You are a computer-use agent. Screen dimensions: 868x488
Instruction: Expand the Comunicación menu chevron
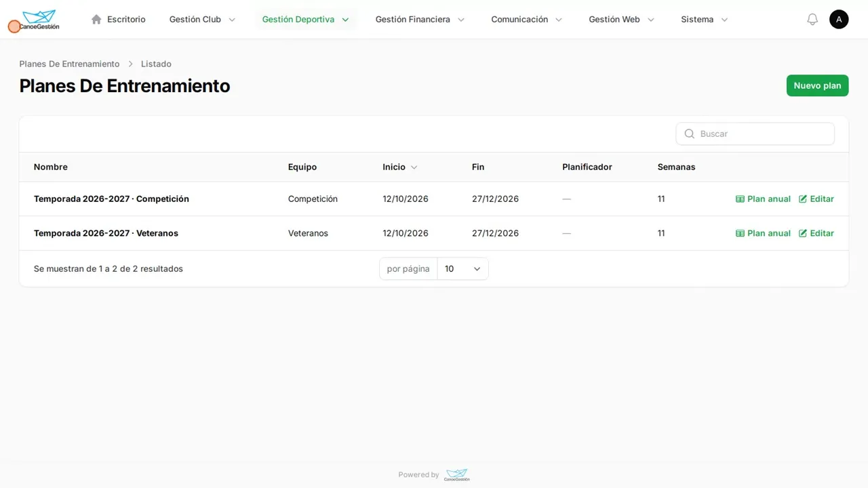(x=559, y=20)
